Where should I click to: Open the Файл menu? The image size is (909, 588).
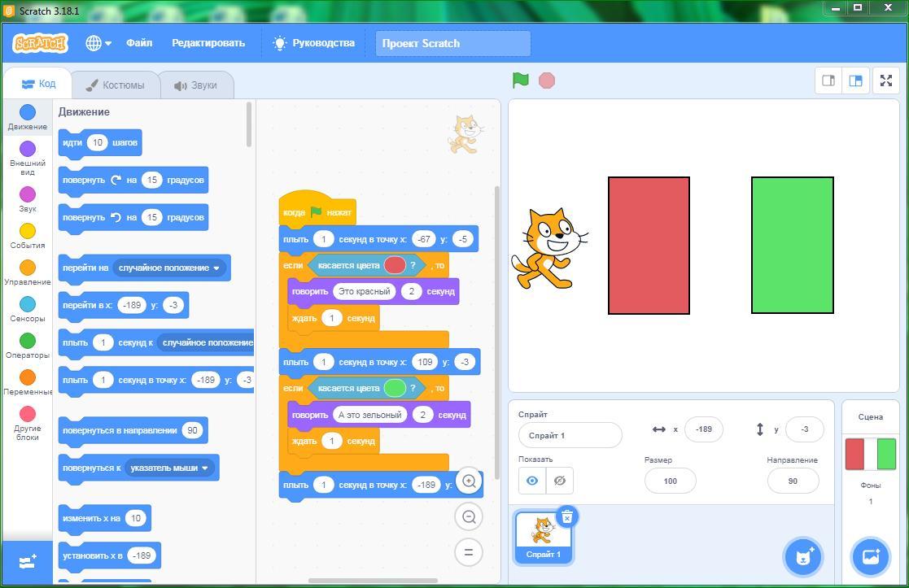point(139,43)
